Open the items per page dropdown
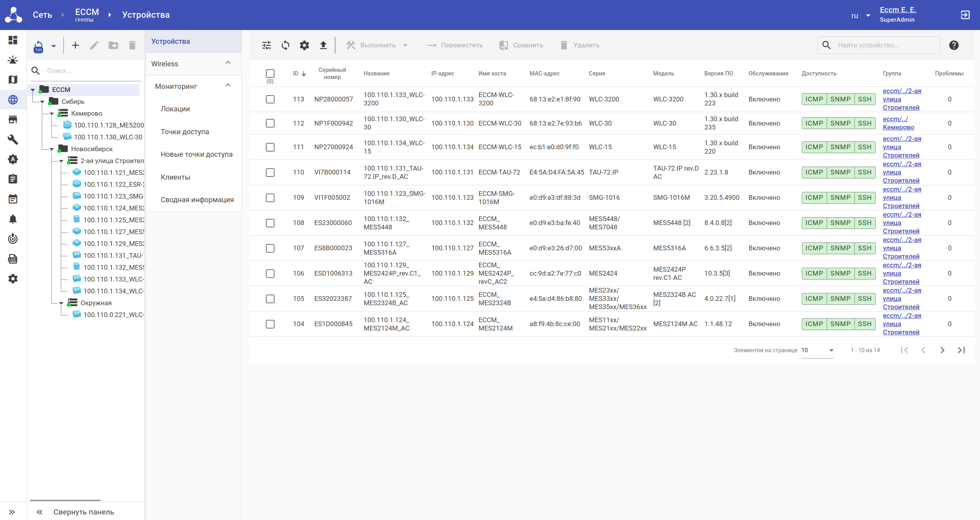980x520 pixels. [817, 350]
